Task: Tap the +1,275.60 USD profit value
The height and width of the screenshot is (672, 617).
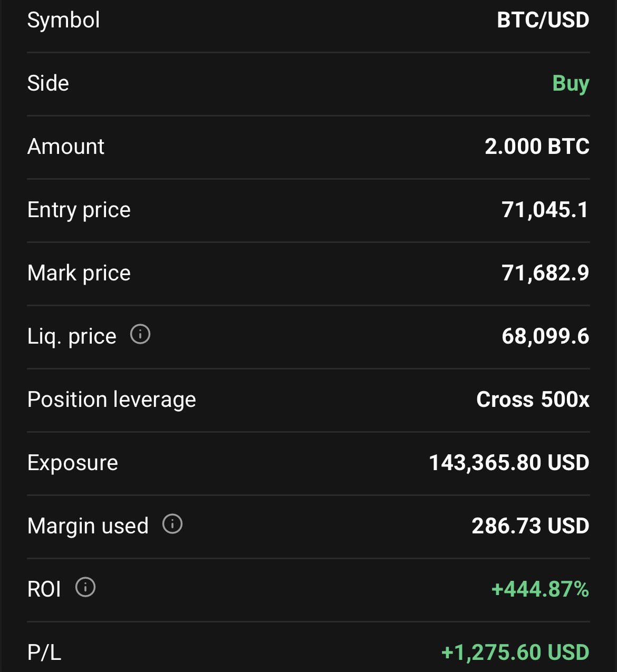Action: click(x=515, y=652)
